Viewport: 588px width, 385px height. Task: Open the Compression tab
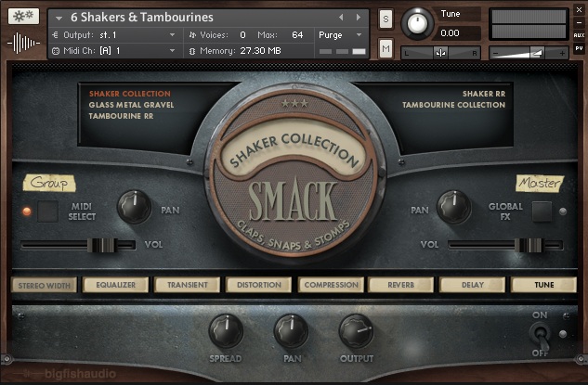331,285
